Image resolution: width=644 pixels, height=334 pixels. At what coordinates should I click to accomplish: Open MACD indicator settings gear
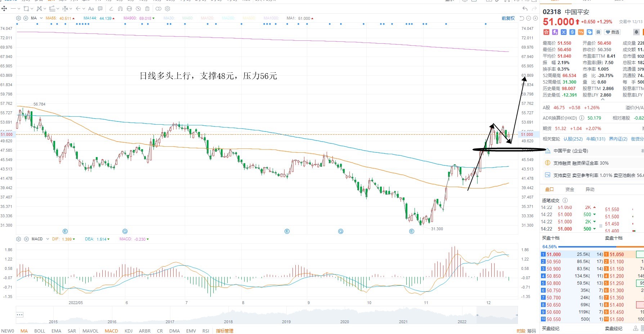click(x=18, y=239)
